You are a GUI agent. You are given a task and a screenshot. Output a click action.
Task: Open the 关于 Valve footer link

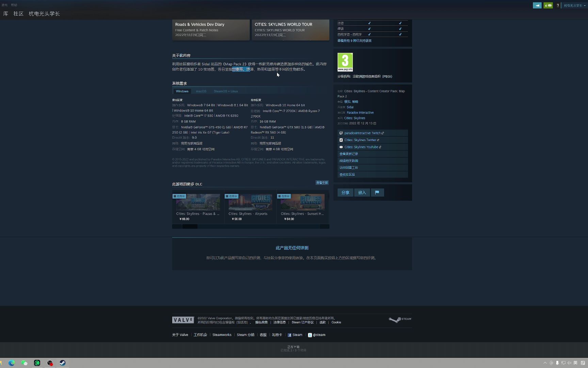coord(180,335)
